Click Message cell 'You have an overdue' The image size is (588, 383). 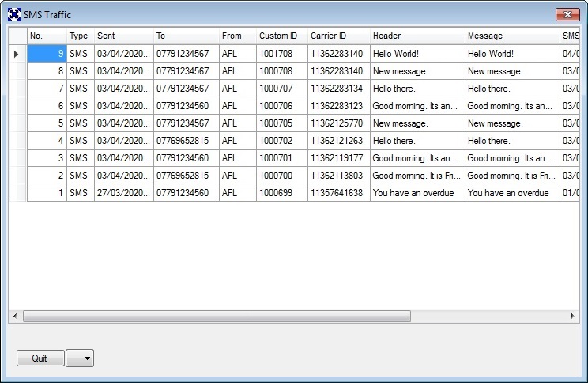512,192
